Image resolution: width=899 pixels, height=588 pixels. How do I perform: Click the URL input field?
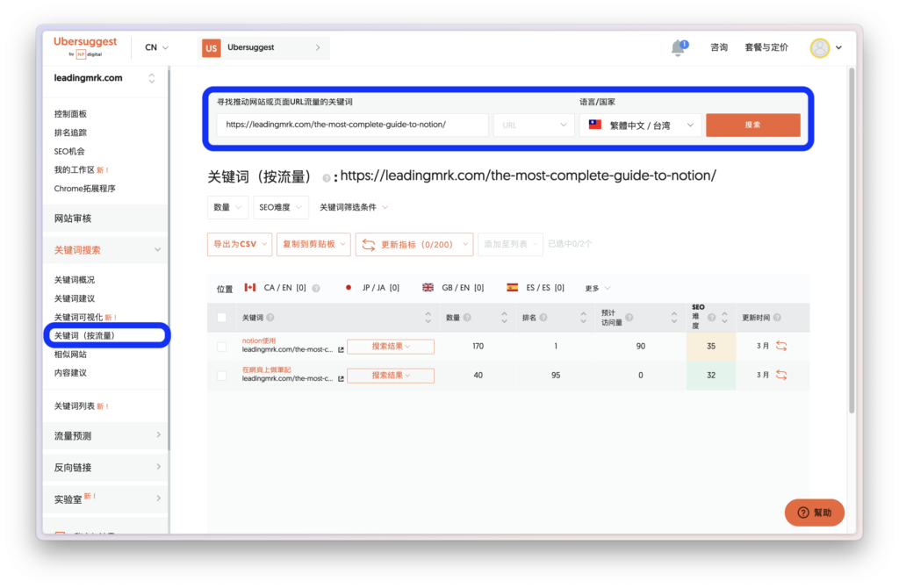pyautogui.click(x=353, y=125)
